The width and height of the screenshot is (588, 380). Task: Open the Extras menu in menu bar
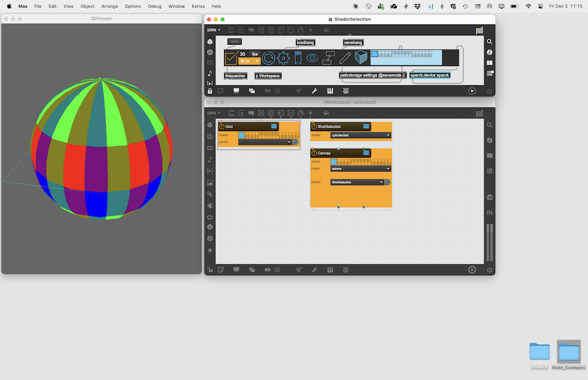[x=198, y=6]
